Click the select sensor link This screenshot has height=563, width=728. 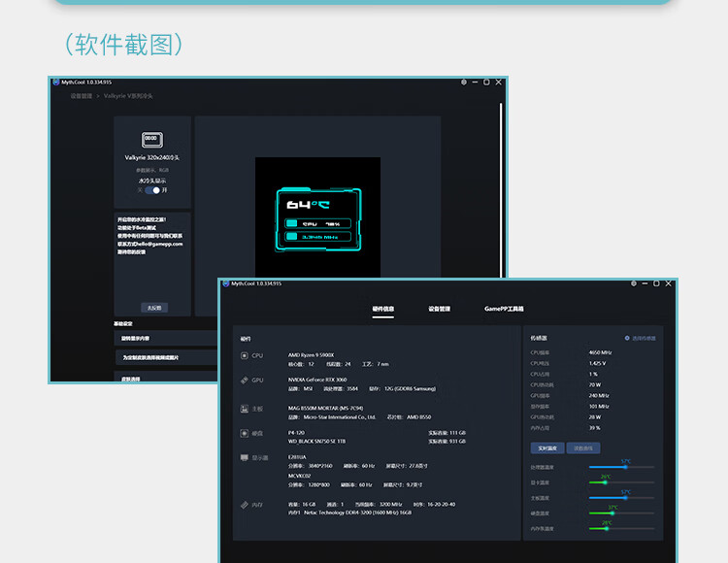pos(644,339)
